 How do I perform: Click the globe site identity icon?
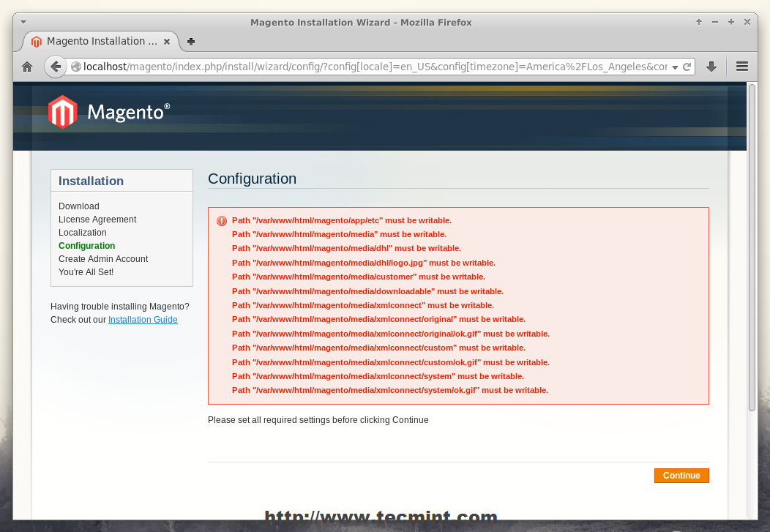pos(75,67)
